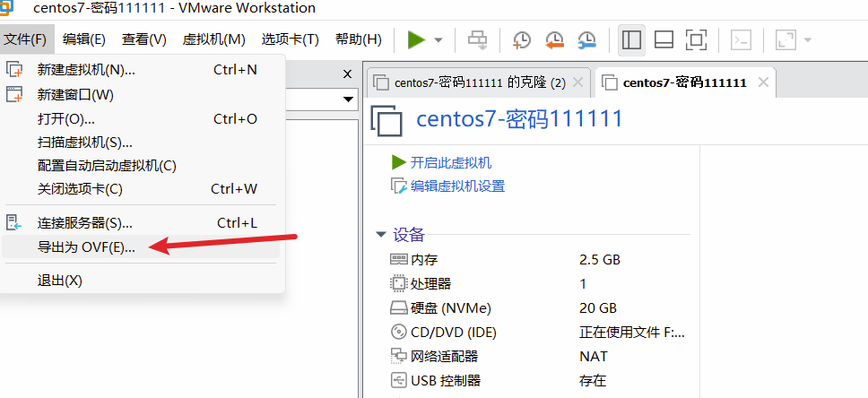
Task: Close the library panel with X
Action: pos(348,74)
